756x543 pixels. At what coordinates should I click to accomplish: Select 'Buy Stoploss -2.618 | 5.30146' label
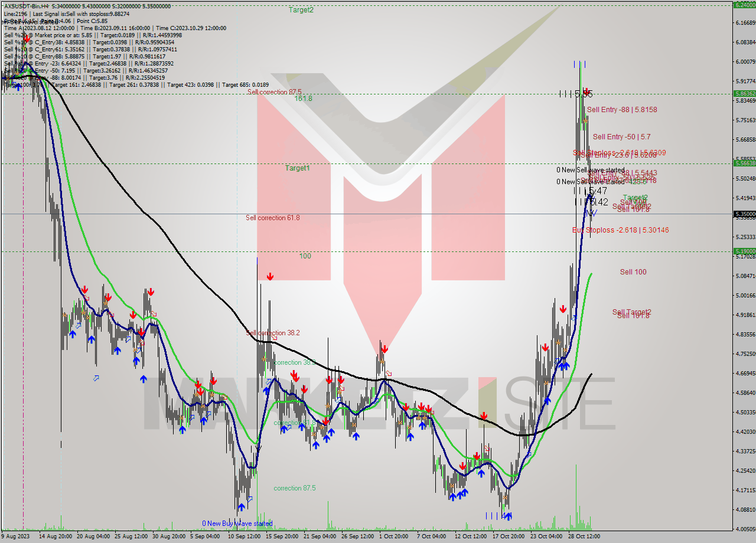pyautogui.click(x=621, y=230)
